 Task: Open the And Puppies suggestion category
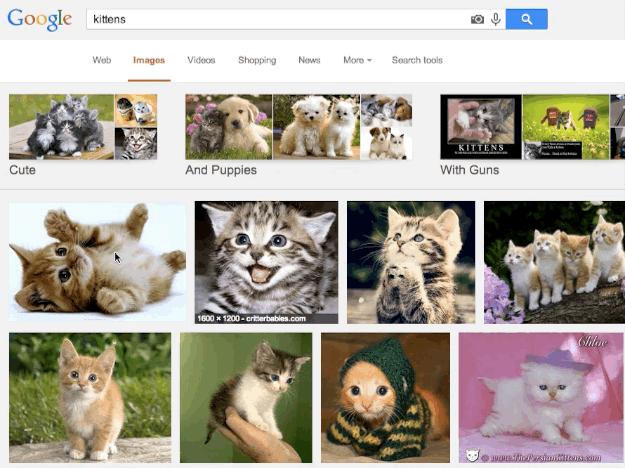(299, 135)
